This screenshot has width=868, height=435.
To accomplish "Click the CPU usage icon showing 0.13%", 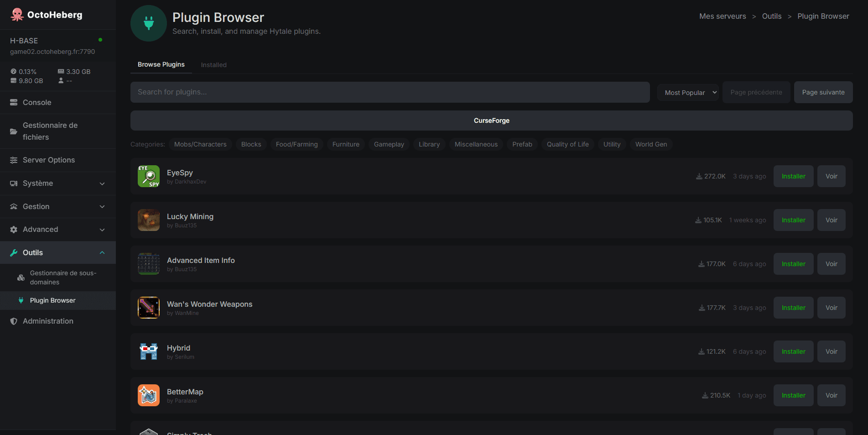I will [x=14, y=72].
